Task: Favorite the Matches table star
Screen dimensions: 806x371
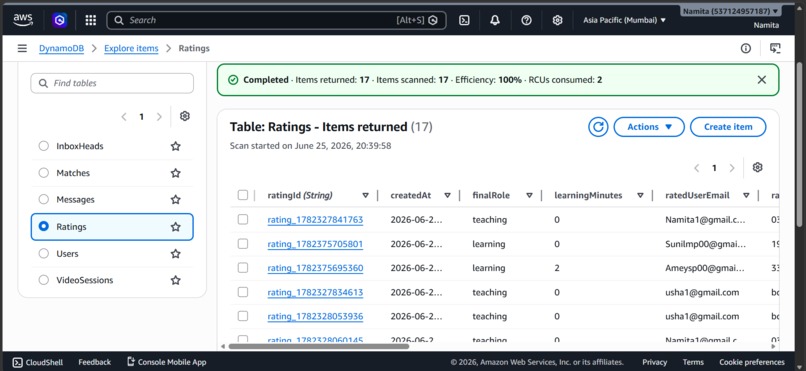Action: (176, 173)
